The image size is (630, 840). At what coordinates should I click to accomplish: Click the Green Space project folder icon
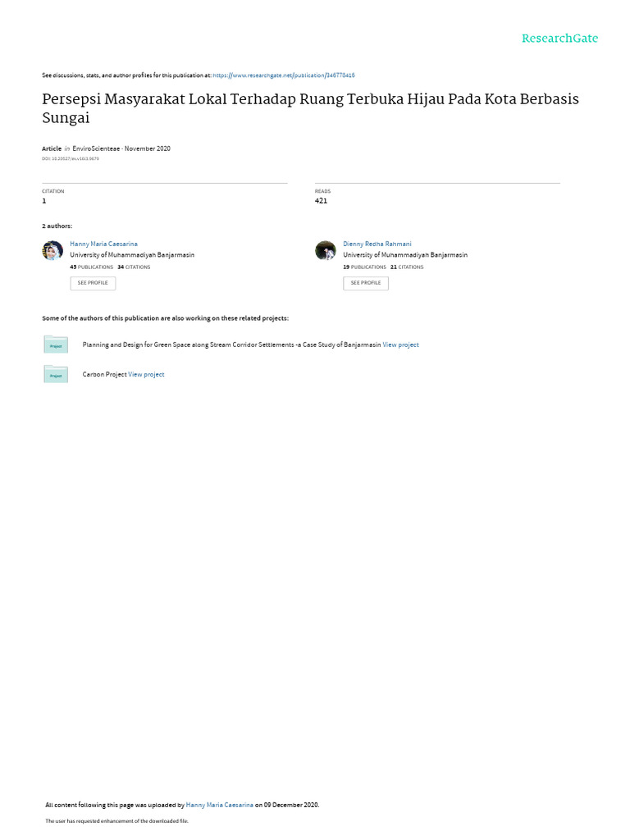[x=56, y=344]
